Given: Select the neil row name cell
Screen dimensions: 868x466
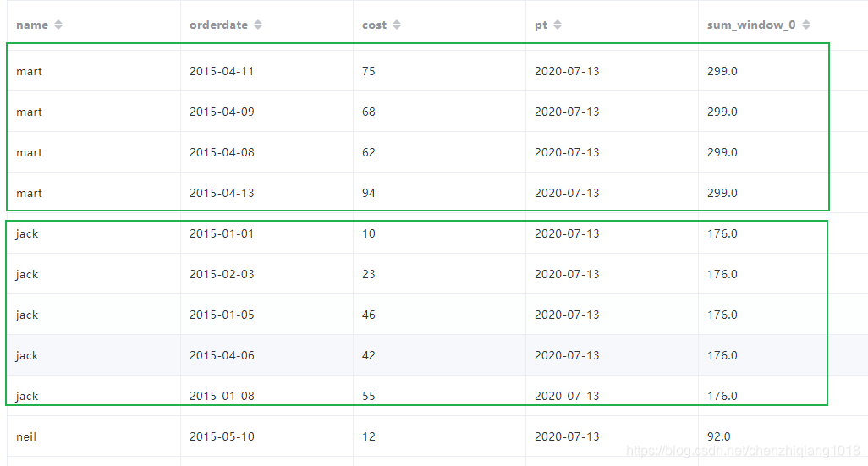Looking at the screenshot, I should [26, 437].
